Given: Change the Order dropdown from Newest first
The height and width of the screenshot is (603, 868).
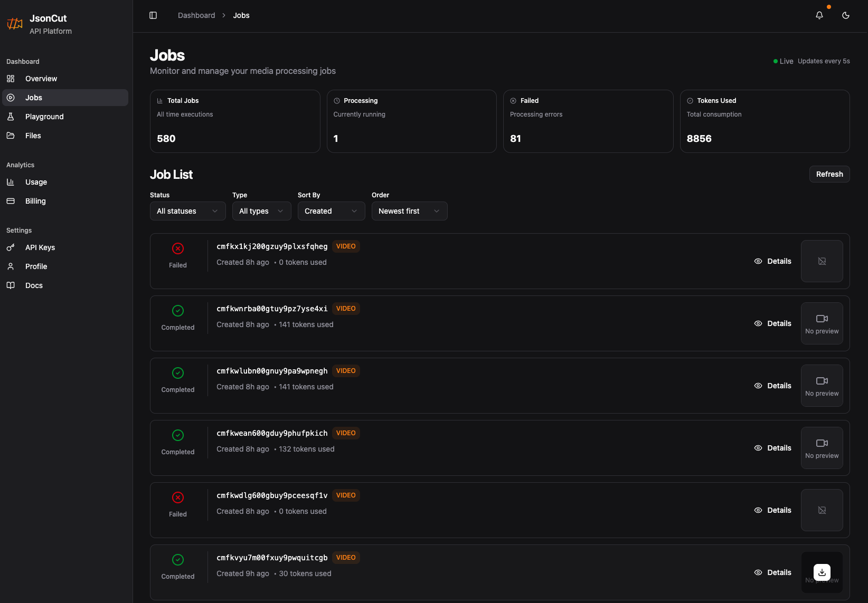Looking at the screenshot, I should pyautogui.click(x=409, y=210).
